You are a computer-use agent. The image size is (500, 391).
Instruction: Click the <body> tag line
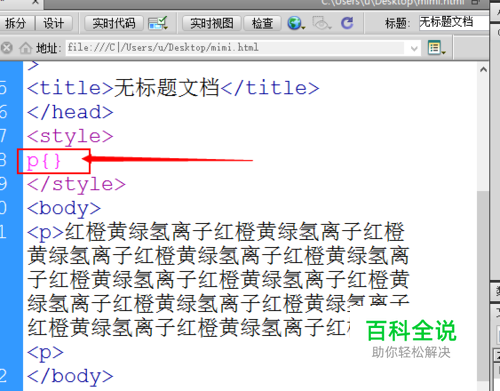tap(64, 208)
